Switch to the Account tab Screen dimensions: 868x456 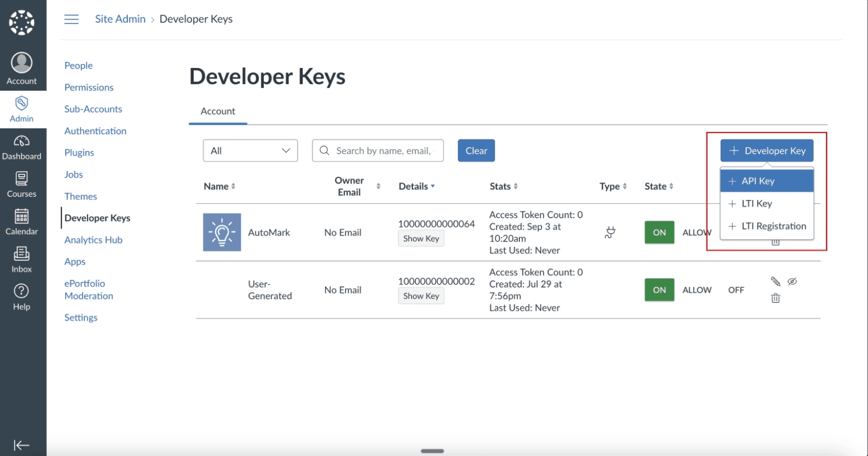pyautogui.click(x=218, y=111)
